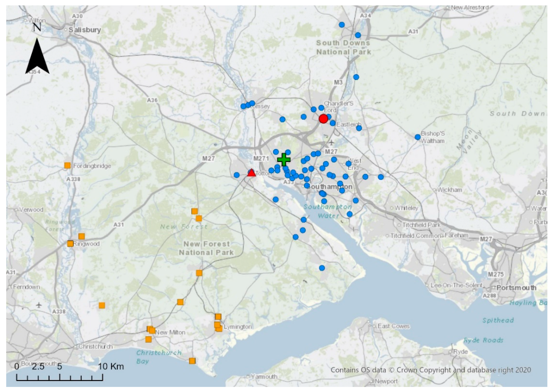Image resolution: width=553 pixels, height=392 pixels.
Task: Click the red triangle marker at Totton
Action: pyautogui.click(x=251, y=173)
